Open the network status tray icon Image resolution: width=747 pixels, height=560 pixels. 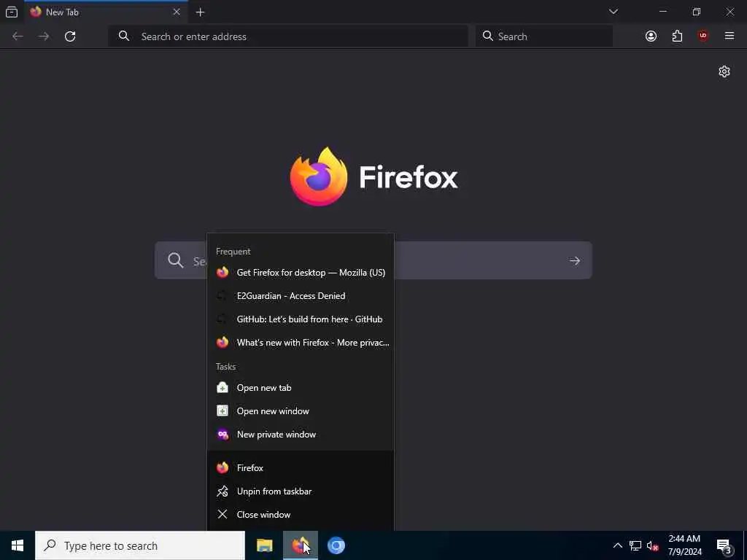click(x=635, y=545)
